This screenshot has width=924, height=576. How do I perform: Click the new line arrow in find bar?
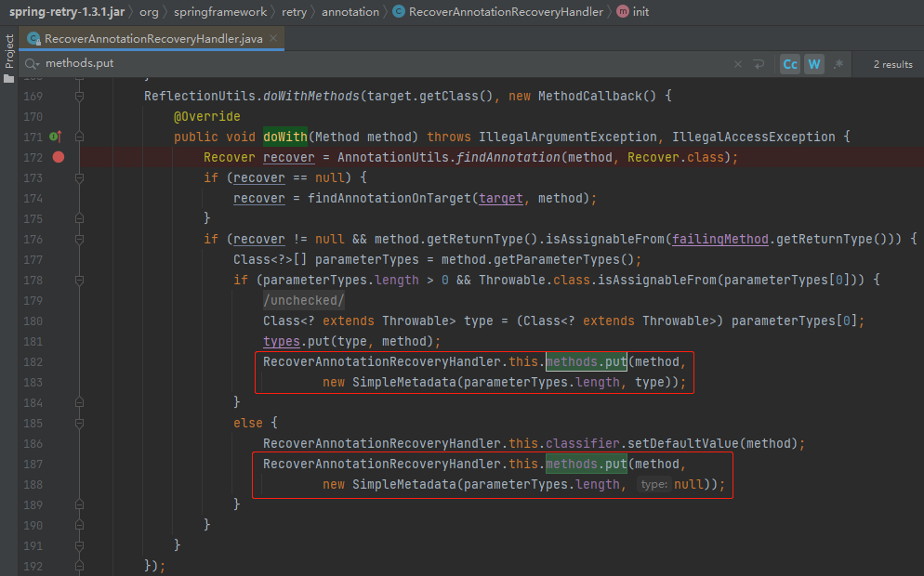tap(758, 64)
